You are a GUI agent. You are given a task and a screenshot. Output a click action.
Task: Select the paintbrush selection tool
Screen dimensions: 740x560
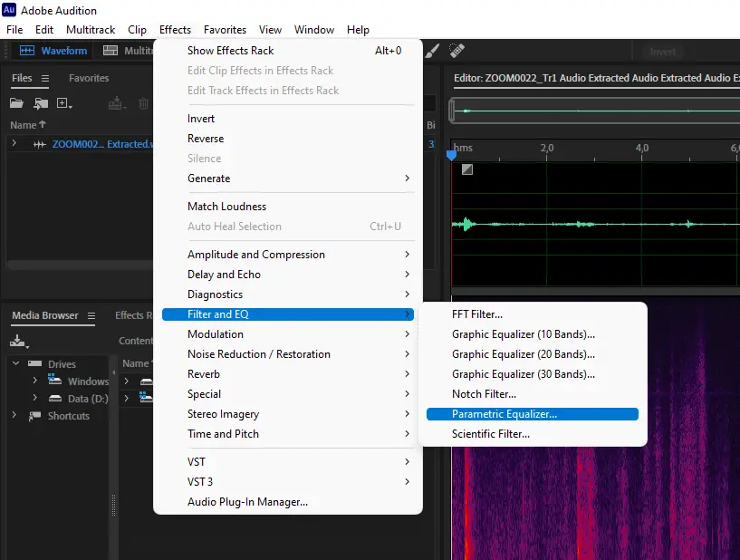[432, 51]
